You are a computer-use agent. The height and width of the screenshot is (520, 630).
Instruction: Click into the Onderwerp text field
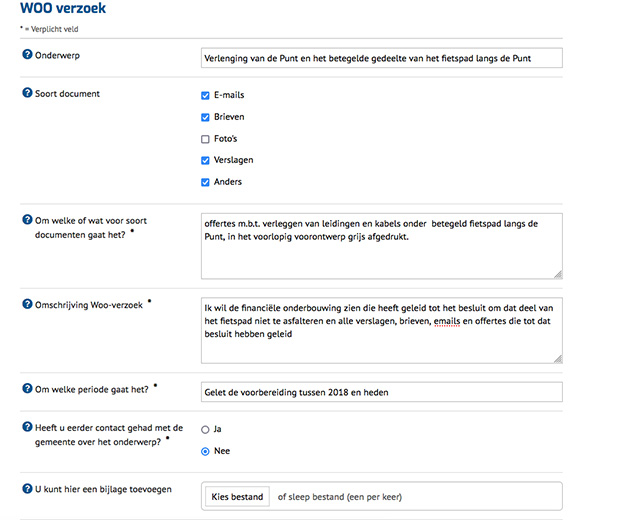pos(381,58)
